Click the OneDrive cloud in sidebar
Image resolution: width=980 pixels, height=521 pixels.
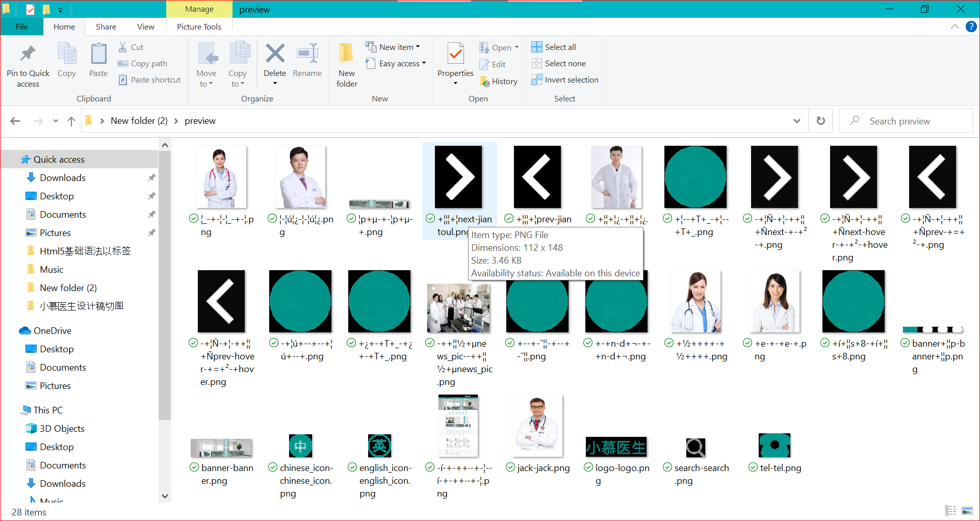(25, 330)
